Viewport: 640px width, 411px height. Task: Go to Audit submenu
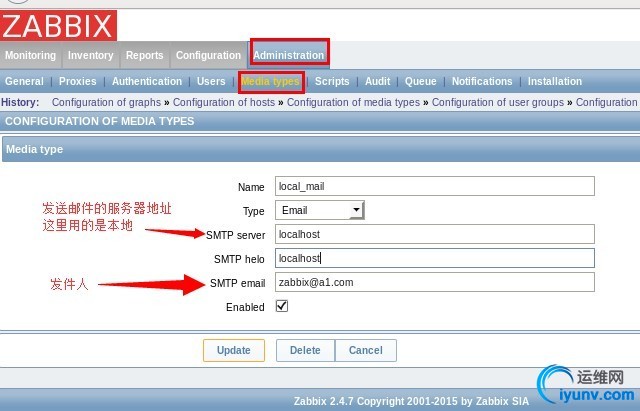point(378,81)
